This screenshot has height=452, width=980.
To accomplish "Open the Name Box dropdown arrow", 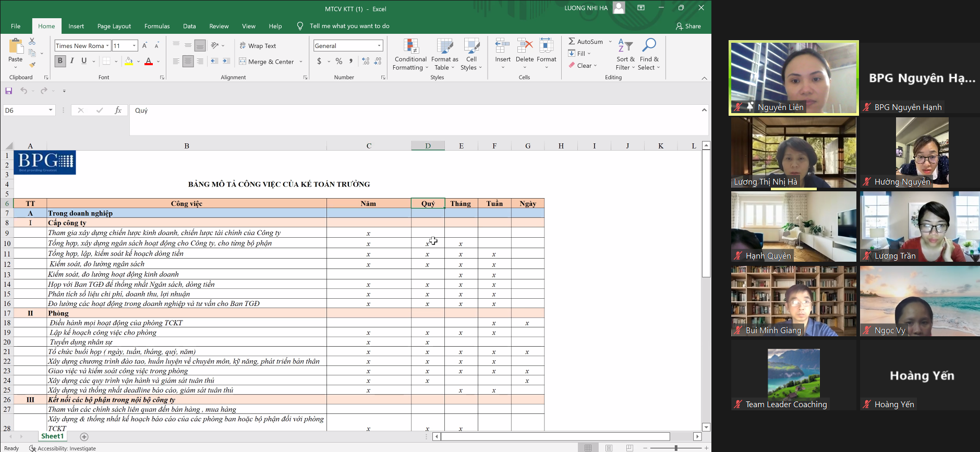I will (51, 110).
